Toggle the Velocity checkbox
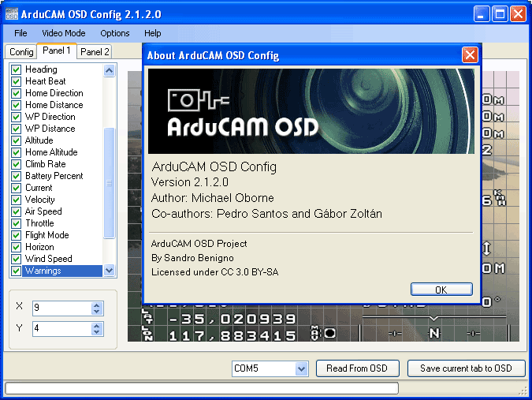 pos(16,200)
